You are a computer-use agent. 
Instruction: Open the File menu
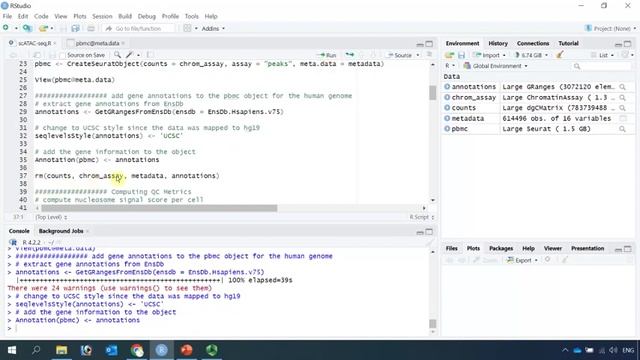click(7, 16)
